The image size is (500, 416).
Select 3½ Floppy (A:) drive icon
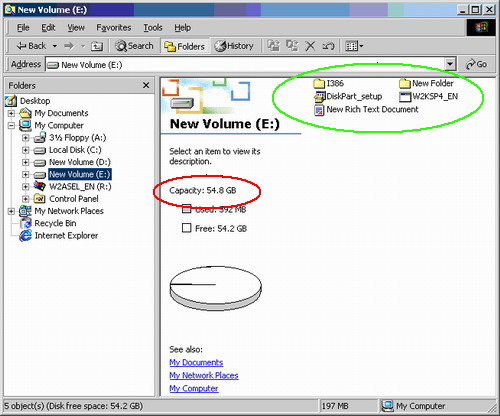tap(40, 137)
